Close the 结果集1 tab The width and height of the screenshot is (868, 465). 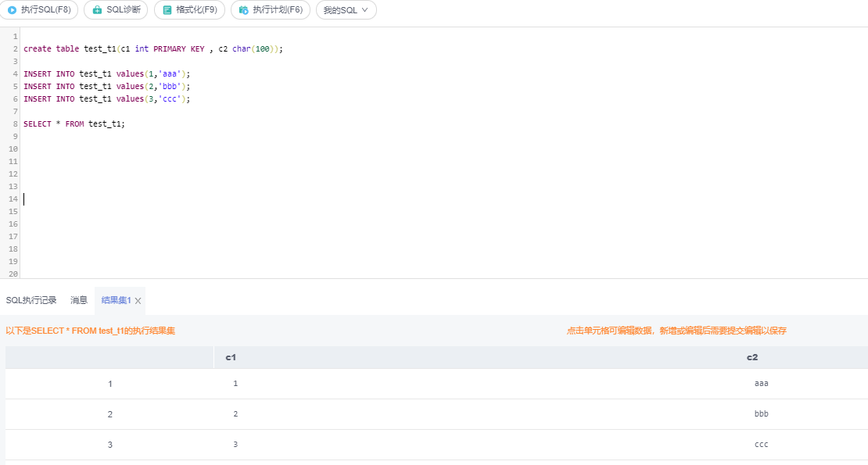(138, 301)
